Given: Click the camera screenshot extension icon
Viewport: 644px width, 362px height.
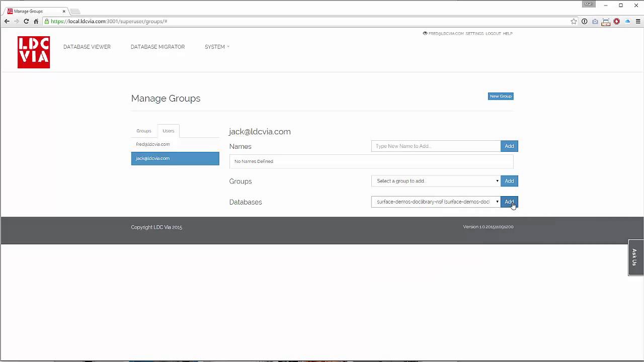Looking at the screenshot, I should [595, 21].
